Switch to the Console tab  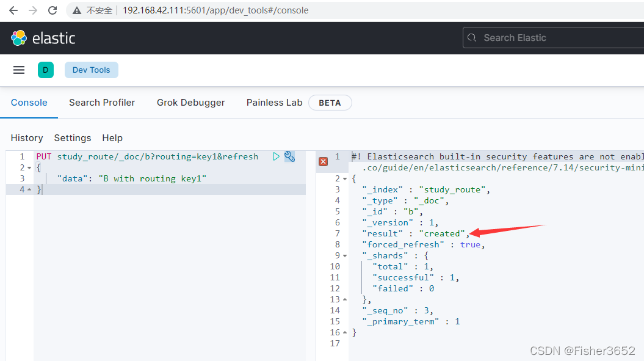click(x=29, y=103)
